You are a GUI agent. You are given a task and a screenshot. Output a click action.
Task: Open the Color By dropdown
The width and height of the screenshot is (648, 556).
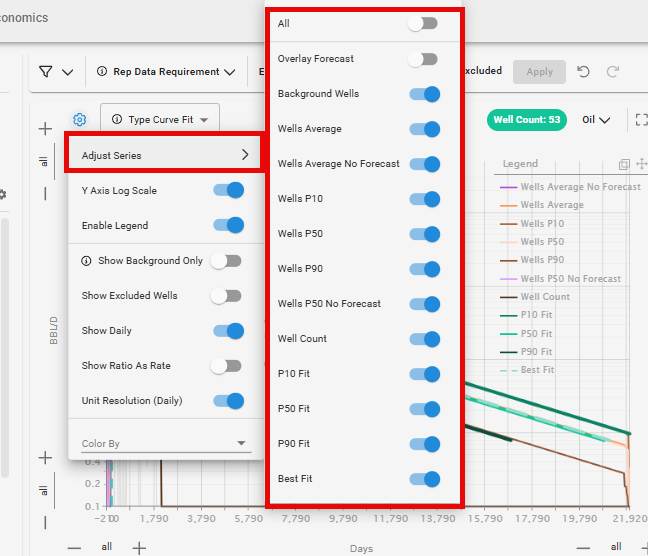pos(165,443)
